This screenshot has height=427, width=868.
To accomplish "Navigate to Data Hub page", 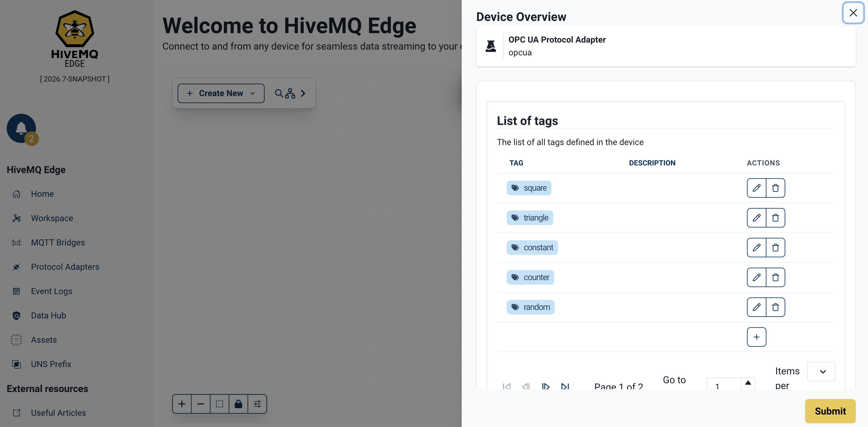I will [48, 315].
